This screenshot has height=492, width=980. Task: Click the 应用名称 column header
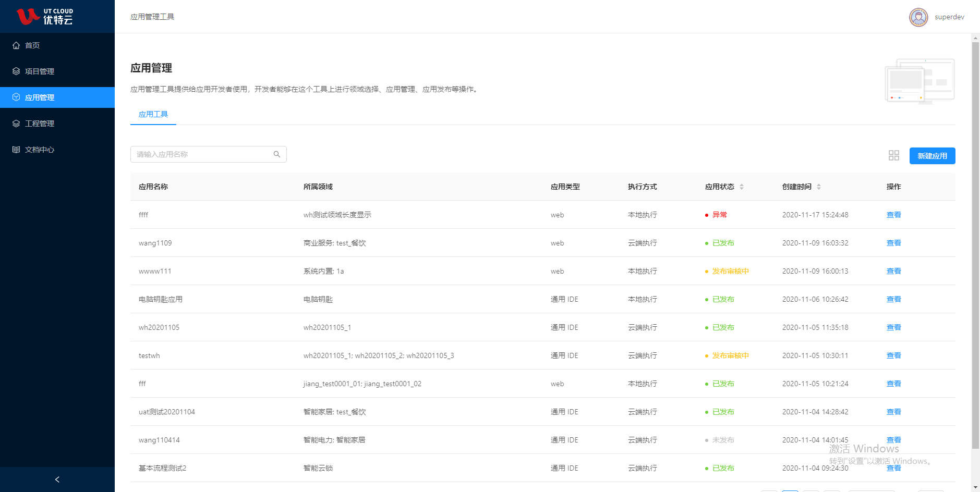pyautogui.click(x=153, y=187)
